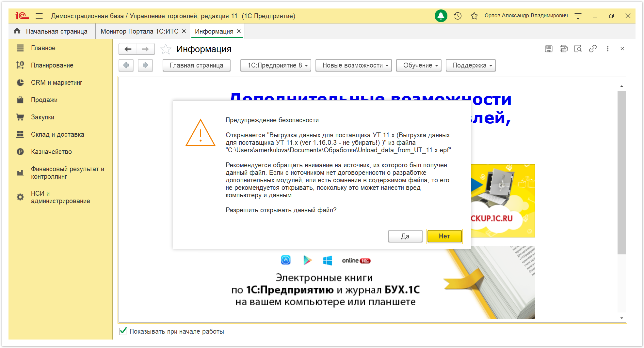This screenshot has width=644, height=348.
Task: Close the Информация form with X
Action: [x=622, y=49]
